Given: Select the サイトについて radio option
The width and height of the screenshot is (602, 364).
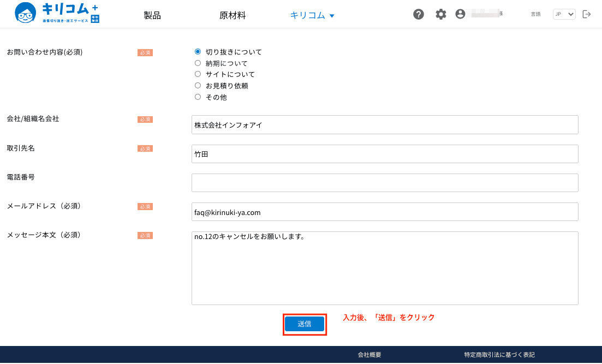Looking at the screenshot, I should click(x=198, y=74).
